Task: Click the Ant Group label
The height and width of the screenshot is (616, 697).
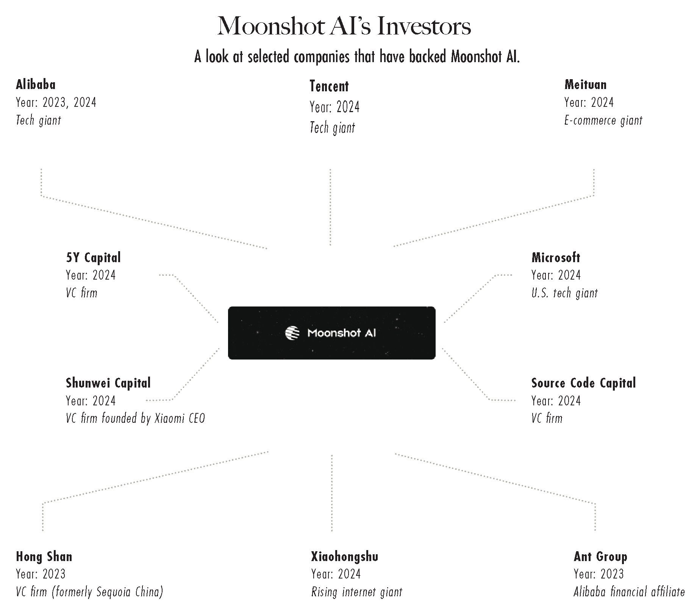Action: point(600,557)
